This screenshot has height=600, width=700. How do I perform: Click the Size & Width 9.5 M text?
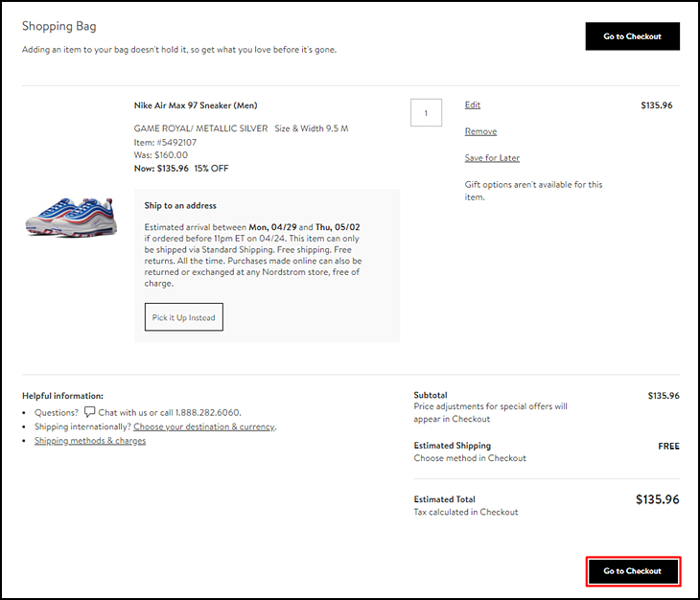(312, 128)
